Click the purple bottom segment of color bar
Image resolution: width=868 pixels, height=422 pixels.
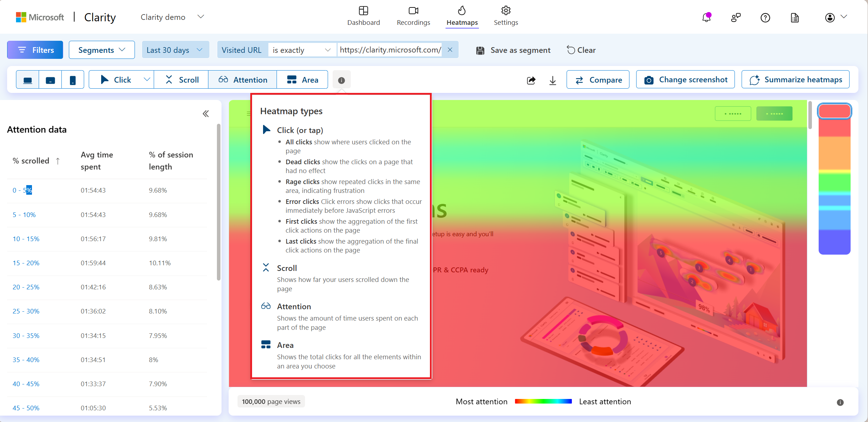[x=834, y=242]
